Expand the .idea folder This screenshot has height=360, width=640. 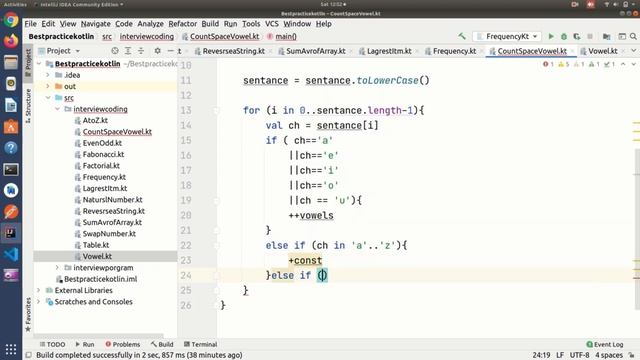pyautogui.click(x=48, y=75)
